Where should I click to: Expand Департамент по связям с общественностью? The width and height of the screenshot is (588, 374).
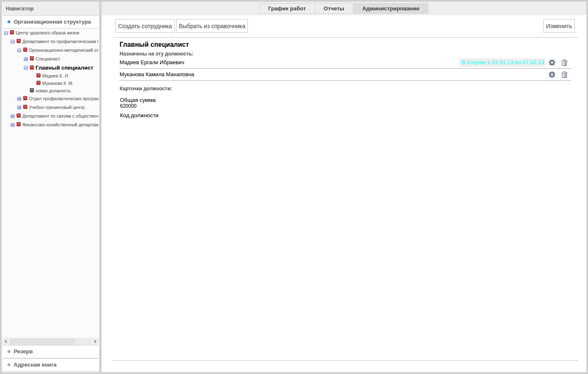coord(12,116)
